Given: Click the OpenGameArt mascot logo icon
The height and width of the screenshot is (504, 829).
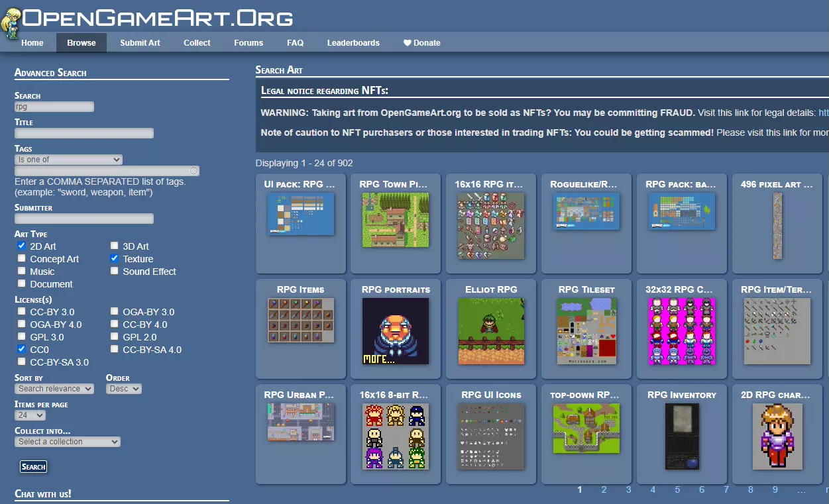Looking at the screenshot, I should (11, 24).
